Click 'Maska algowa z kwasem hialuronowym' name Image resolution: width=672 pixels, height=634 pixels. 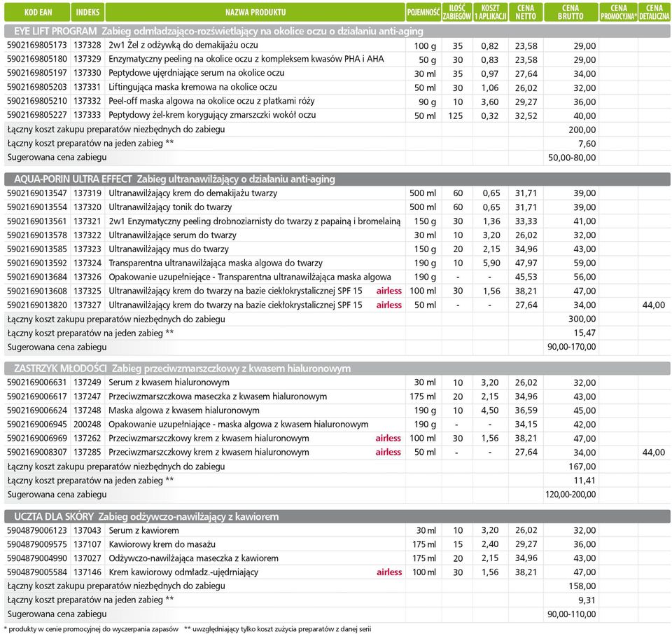point(184,411)
